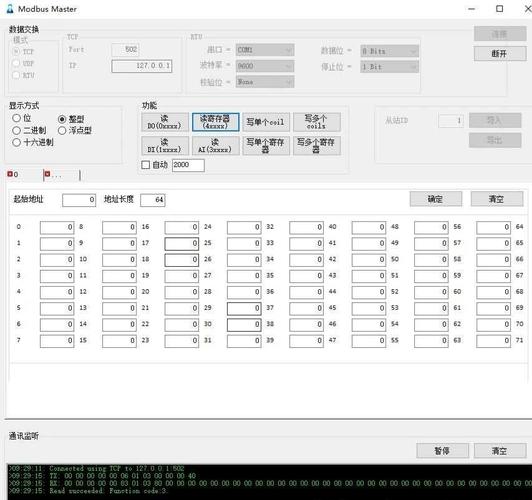532x500 pixels.
Task: Select the 浮点型 float radio button
Action: [x=62, y=131]
